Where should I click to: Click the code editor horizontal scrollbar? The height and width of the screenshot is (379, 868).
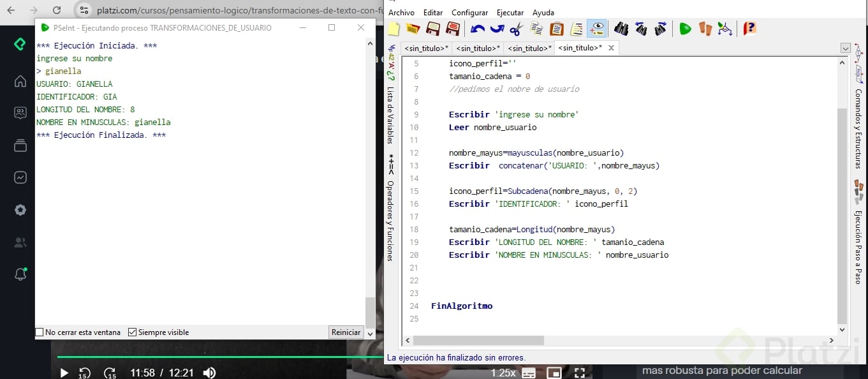(478, 341)
